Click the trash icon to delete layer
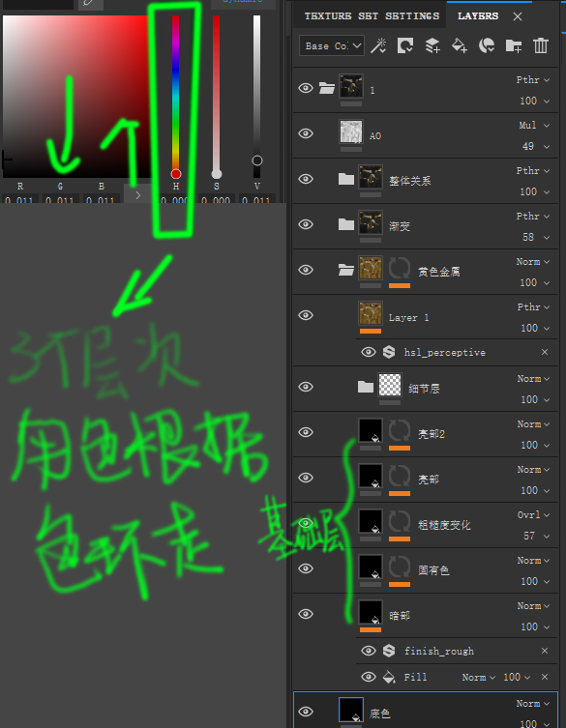Image resolution: width=566 pixels, height=728 pixels. coord(541,45)
